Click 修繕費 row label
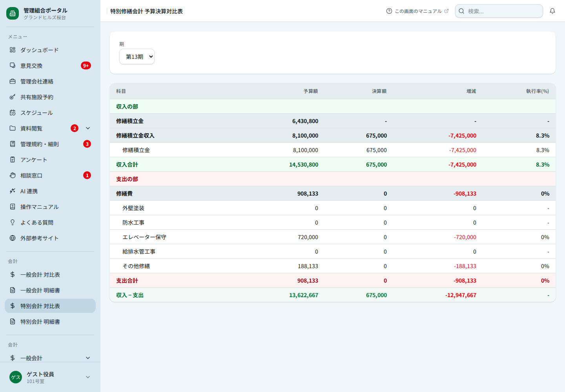This screenshot has width=565, height=392. point(124,193)
